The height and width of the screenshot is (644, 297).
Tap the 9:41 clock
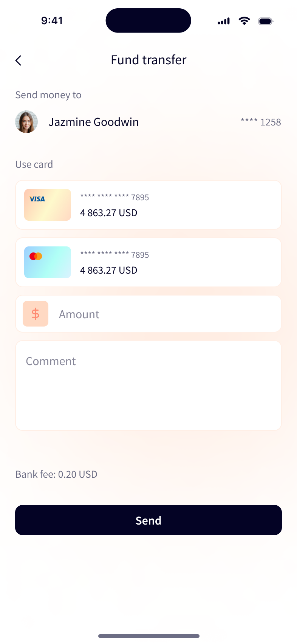52,20
